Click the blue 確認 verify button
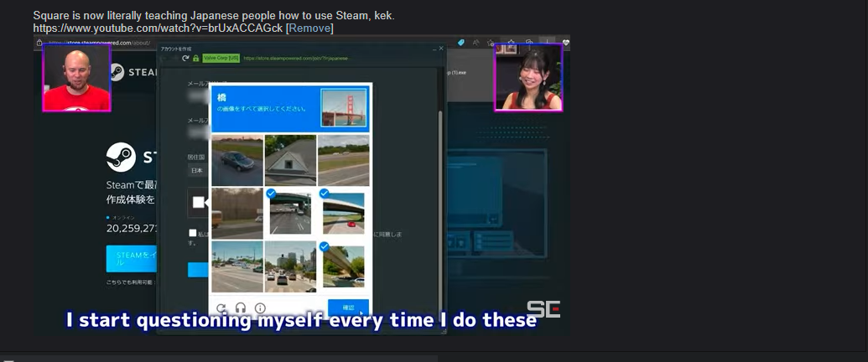This screenshot has width=868, height=362. (348, 308)
